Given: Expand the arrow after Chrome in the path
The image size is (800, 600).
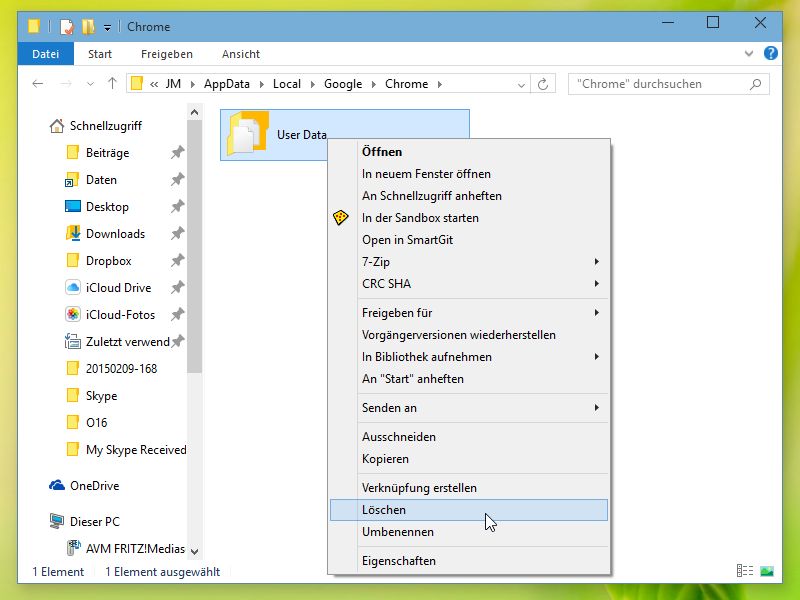Looking at the screenshot, I should [440, 84].
